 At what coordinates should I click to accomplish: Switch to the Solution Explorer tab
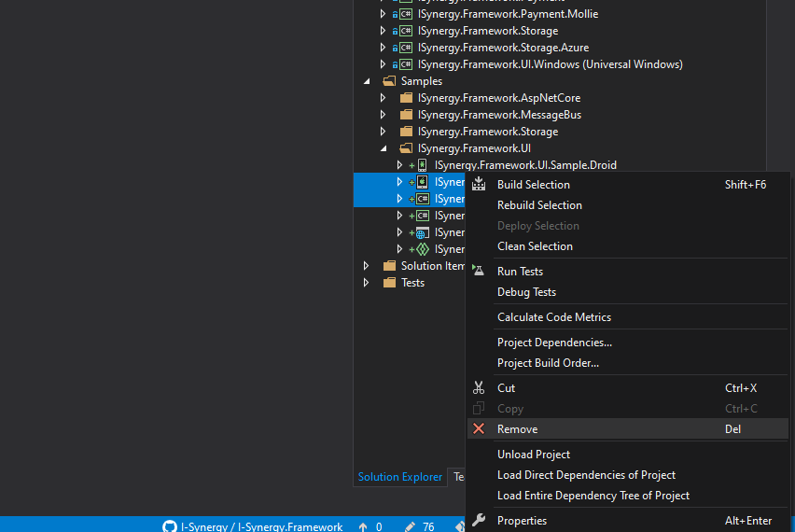point(400,477)
